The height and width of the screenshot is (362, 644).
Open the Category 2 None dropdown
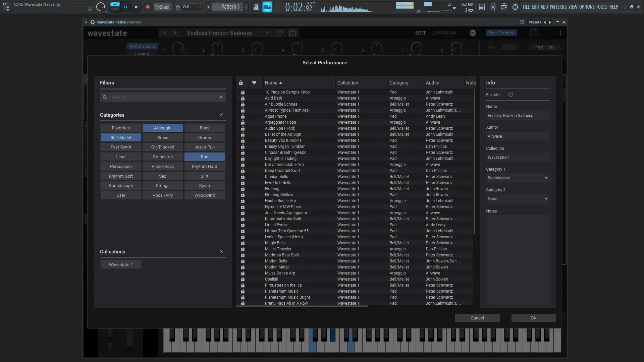[x=518, y=199]
